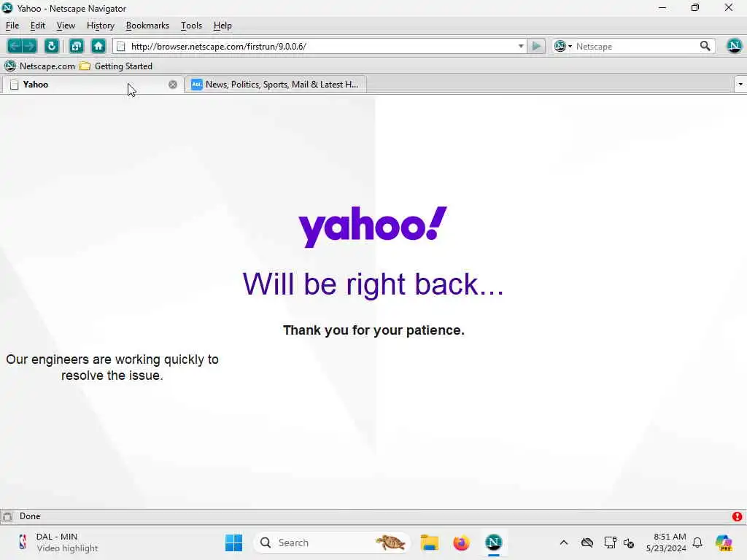Screen dimensions: 747x560
Task: Open the Bookmarks menu
Action: click(147, 26)
